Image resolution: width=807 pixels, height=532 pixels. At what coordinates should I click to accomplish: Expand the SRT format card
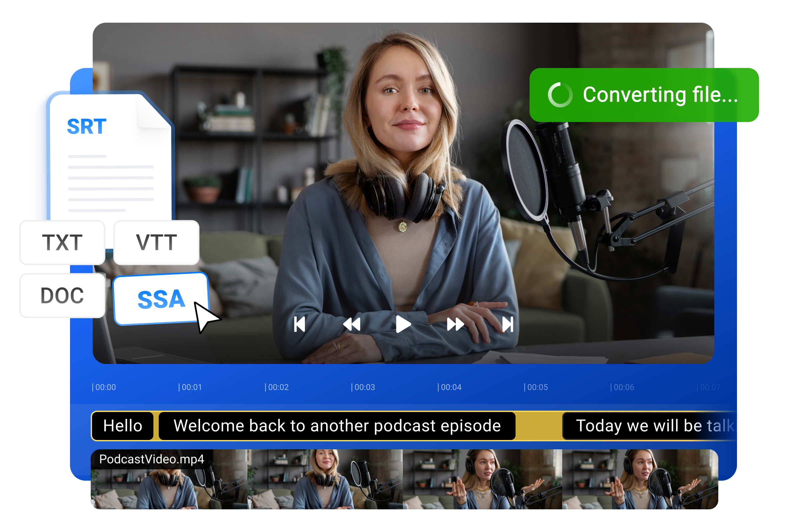click(87, 126)
